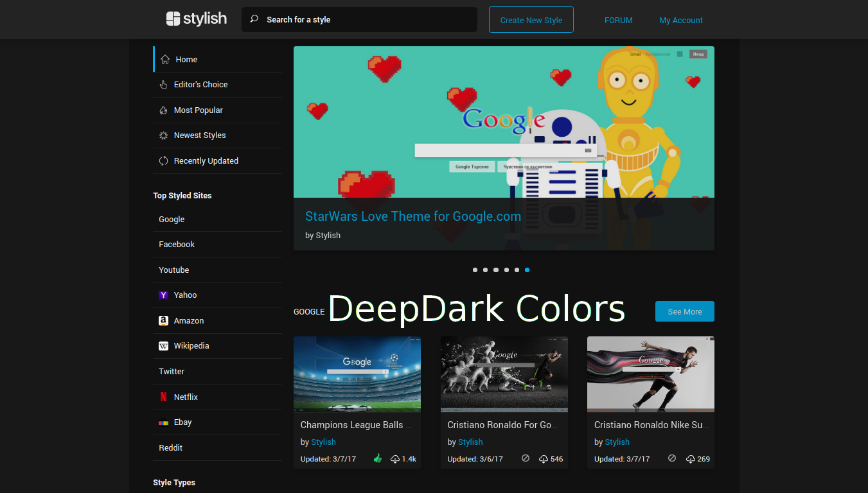Open Champions League Balls title

[356, 425]
